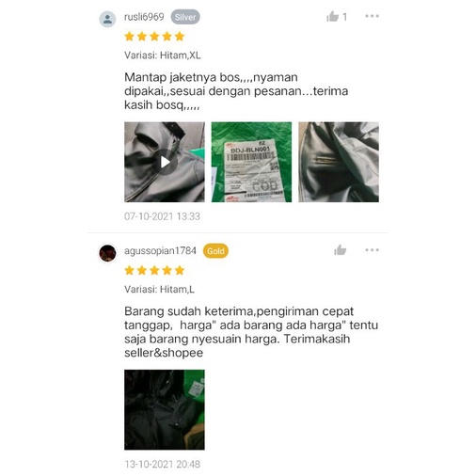Click the five-star rating of rusli6969
This screenshot has height=476, width=476.
click(x=154, y=37)
